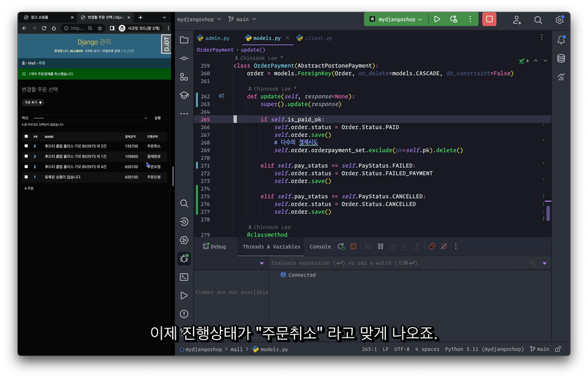This screenshot has width=588, height=379.
Task: Open run configuration mydjangoshop dropdown
Action: coord(396,19)
